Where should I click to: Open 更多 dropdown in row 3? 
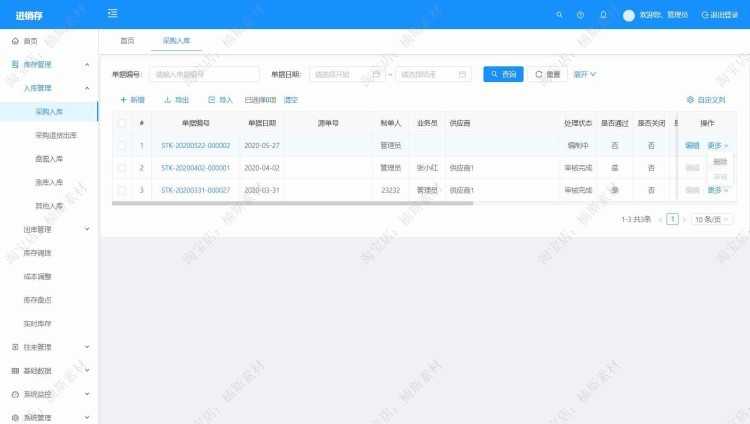tap(717, 190)
